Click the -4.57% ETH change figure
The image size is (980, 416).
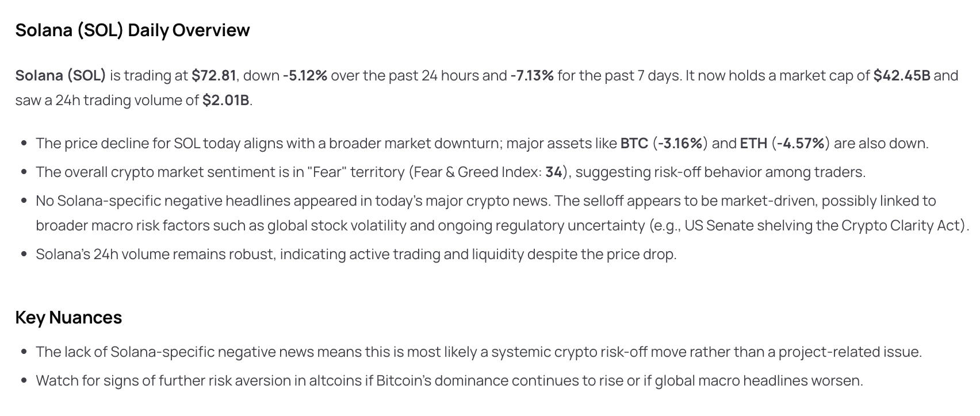click(x=800, y=143)
